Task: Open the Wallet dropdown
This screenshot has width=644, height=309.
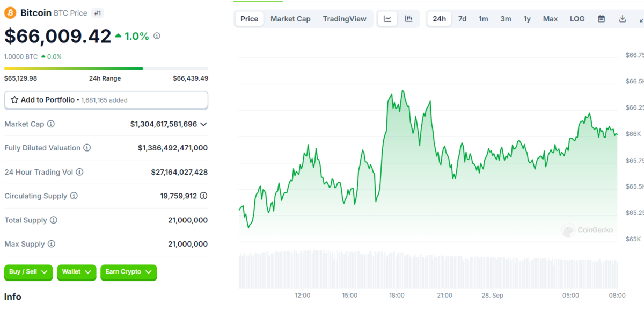Action: pyautogui.click(x=77, y=272)
